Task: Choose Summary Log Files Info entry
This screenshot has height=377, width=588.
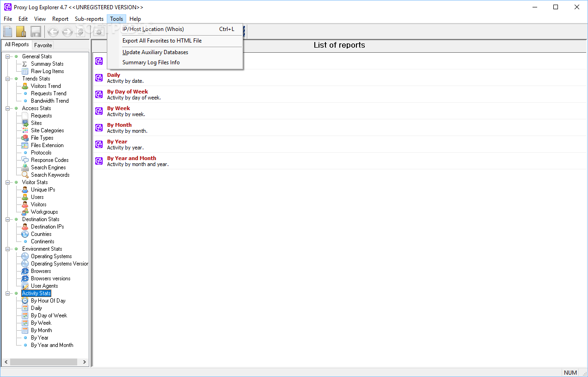Action: 175,62
